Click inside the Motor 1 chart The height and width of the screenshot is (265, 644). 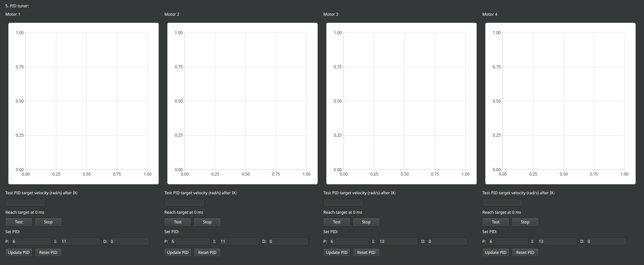click(x=84, y=104)
